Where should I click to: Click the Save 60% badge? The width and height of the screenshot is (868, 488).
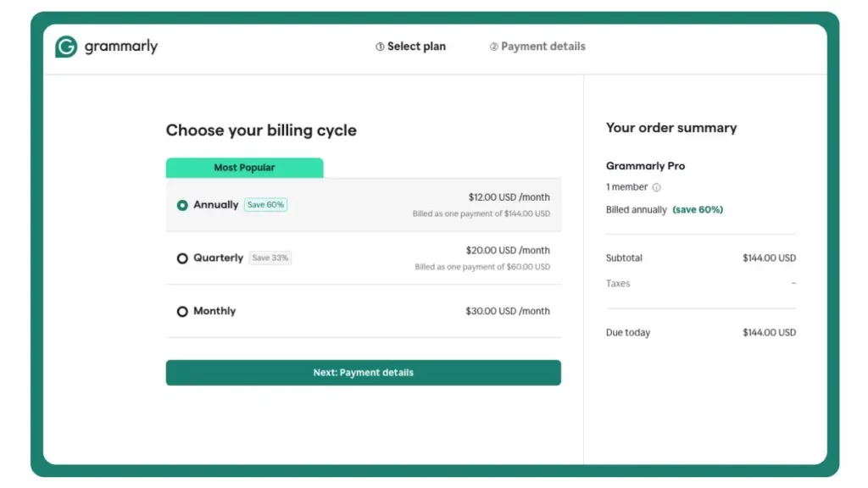[265, 205]
